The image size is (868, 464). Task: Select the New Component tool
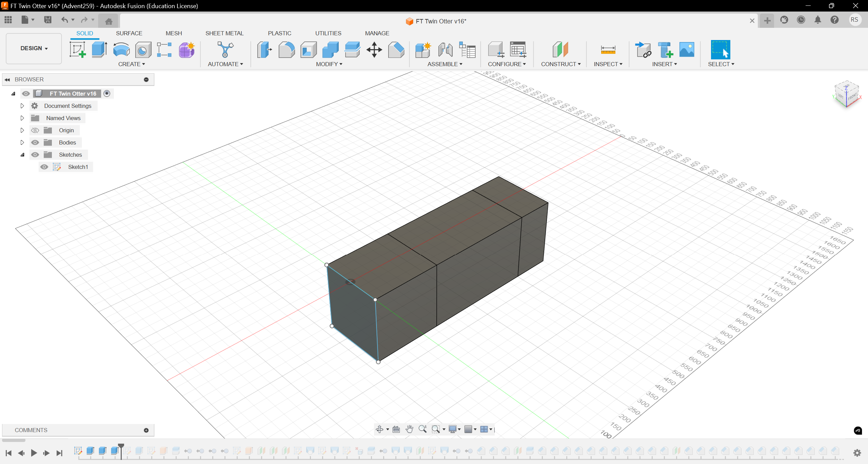423,50
